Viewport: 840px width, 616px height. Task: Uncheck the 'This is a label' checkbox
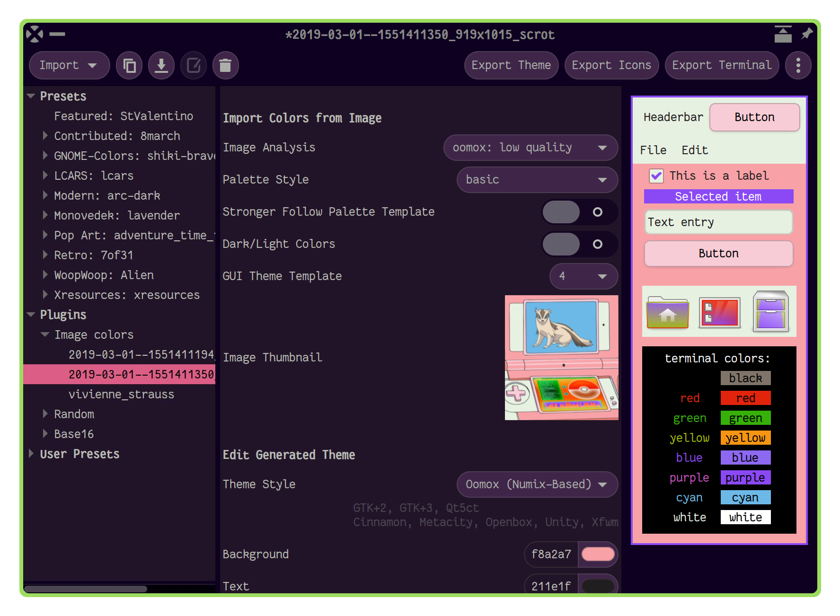tap(656, 176)
